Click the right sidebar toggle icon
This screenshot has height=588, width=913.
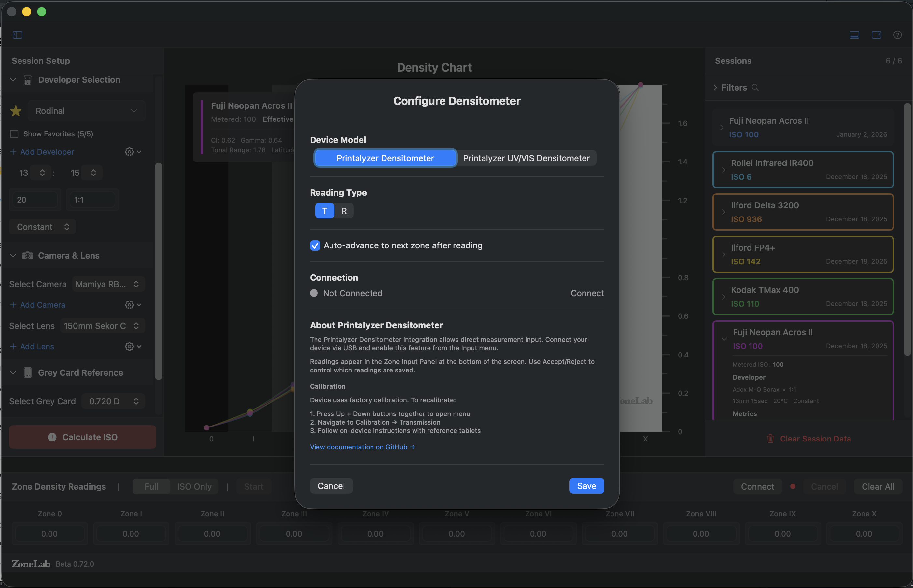(876, 35)
